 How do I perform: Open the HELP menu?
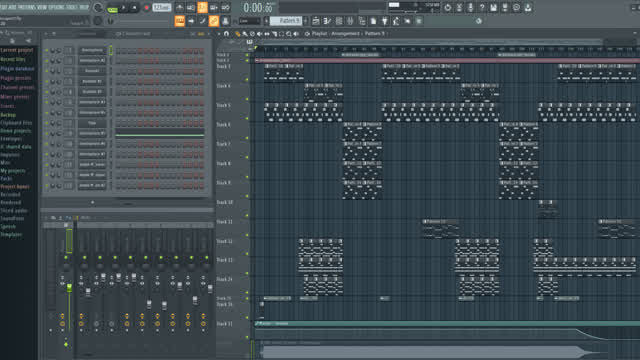(84, 7)
